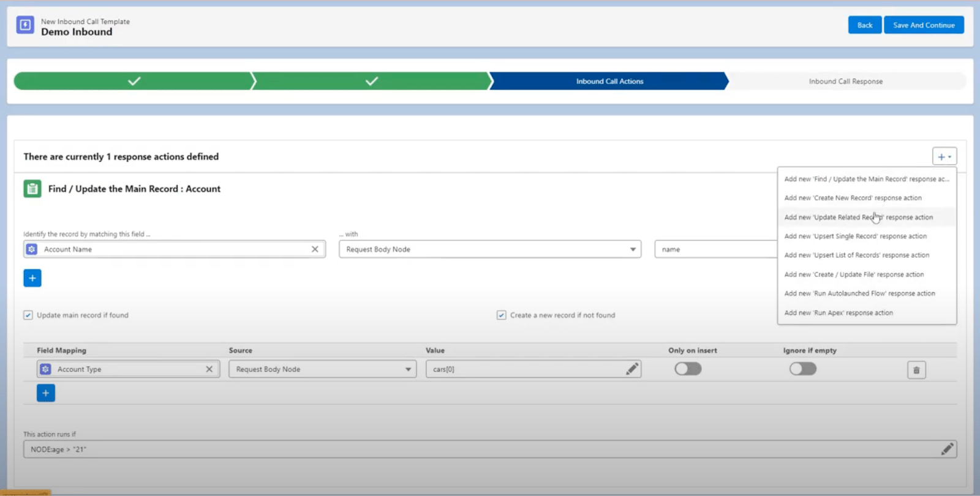The height and width of the screenshot is (496, 980).
Task: Select 'Run Autolaunched Flow' response action
Action: click(x=867, y=294)
